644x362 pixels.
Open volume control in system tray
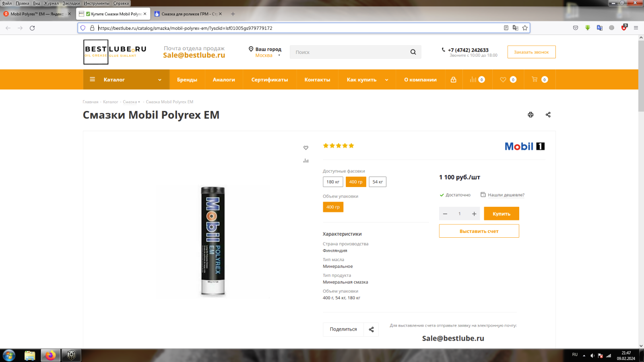pyautogui.click(x=592, y=356)
